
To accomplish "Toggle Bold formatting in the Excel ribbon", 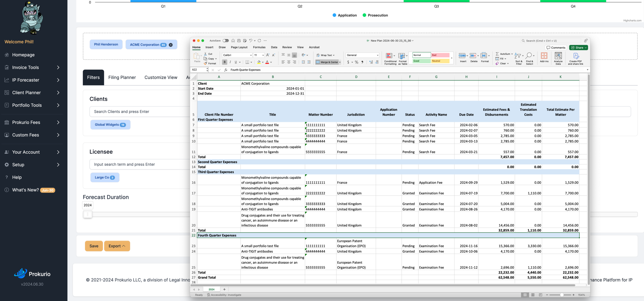I will [x=225, y=62].
